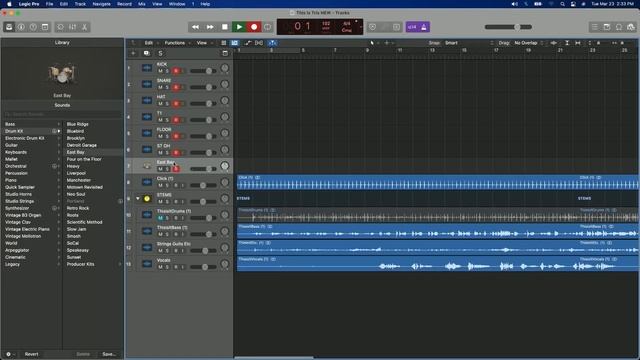Click the Rewind transport button
Screen dimensions: 640x360
pos(195,27)
